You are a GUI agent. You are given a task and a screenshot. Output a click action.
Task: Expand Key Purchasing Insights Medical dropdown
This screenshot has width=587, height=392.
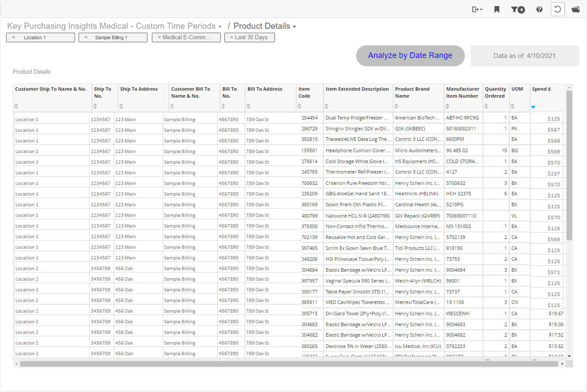tap(220, 27)
